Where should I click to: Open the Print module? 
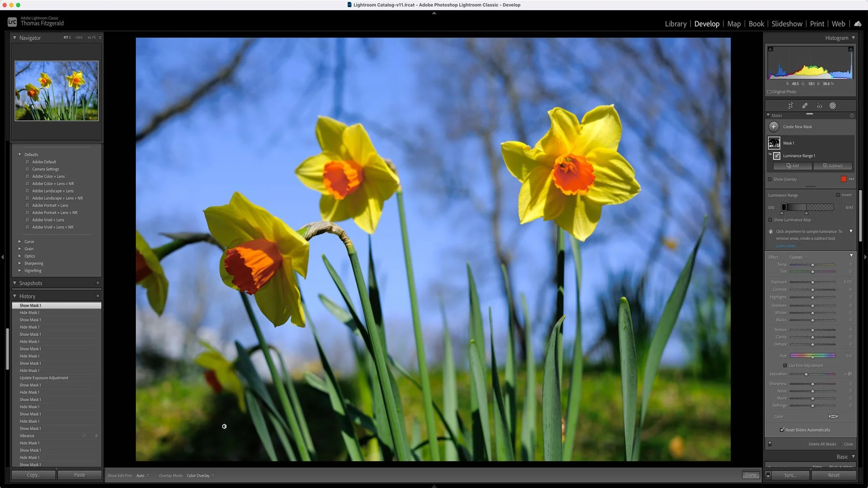coord(817,24)
